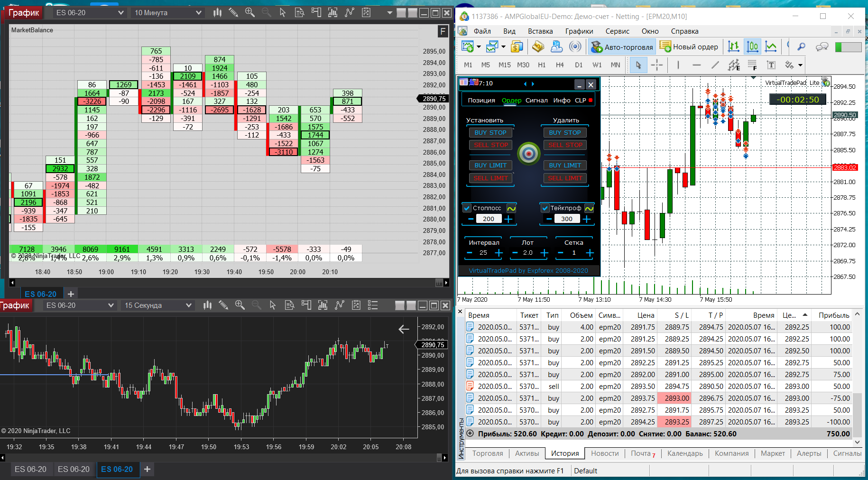The width and height of the screenshot is (868, 480).
Task: Toggle the Тейкпроф checkbox
Action: point(545,208)
